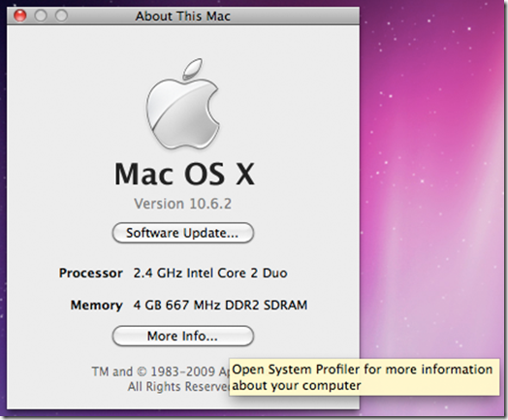Click the Apple logo image

point(183,105)
